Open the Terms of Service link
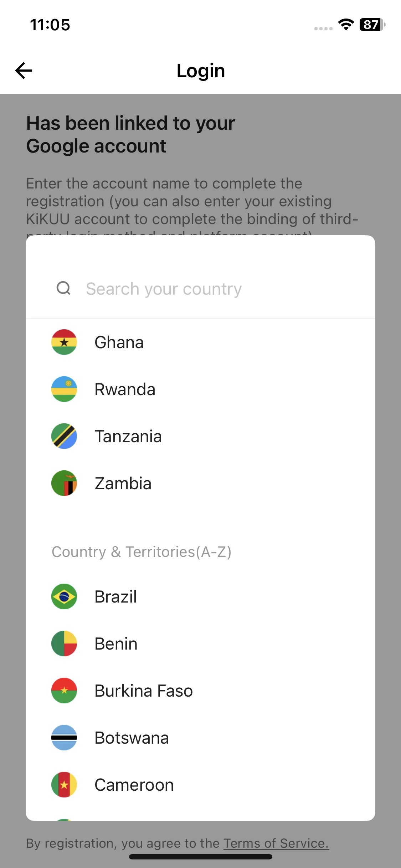 (x=276, y=843)
